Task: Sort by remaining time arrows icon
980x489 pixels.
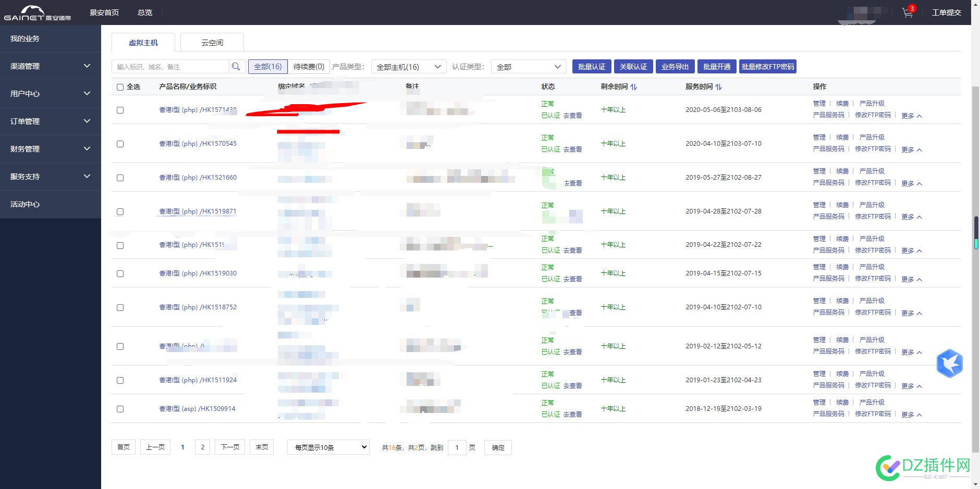Action: click(x=633, y=87)
